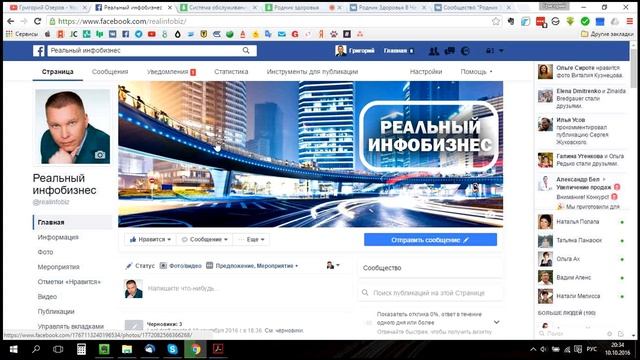
Task: Bookmark this page with the star icon
Action: (496, 21)
